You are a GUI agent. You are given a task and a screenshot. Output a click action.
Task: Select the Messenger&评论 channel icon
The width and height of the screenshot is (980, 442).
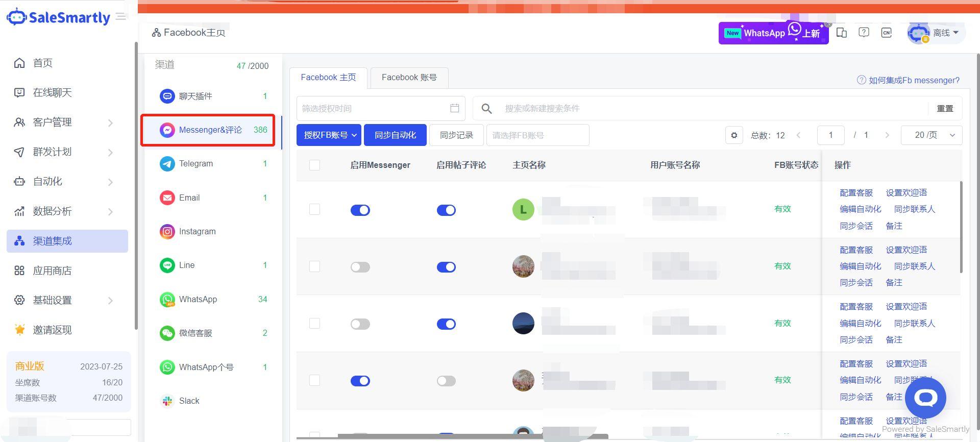[167, 130]
